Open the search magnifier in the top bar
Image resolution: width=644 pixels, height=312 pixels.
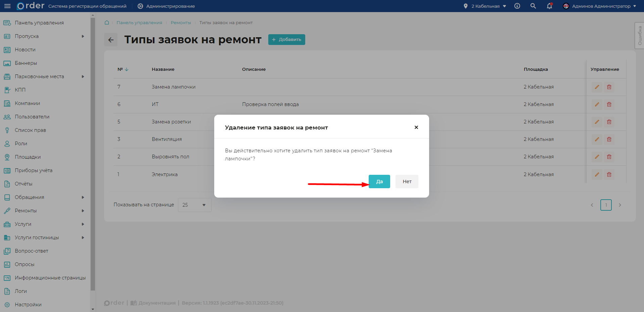[533, 6]
